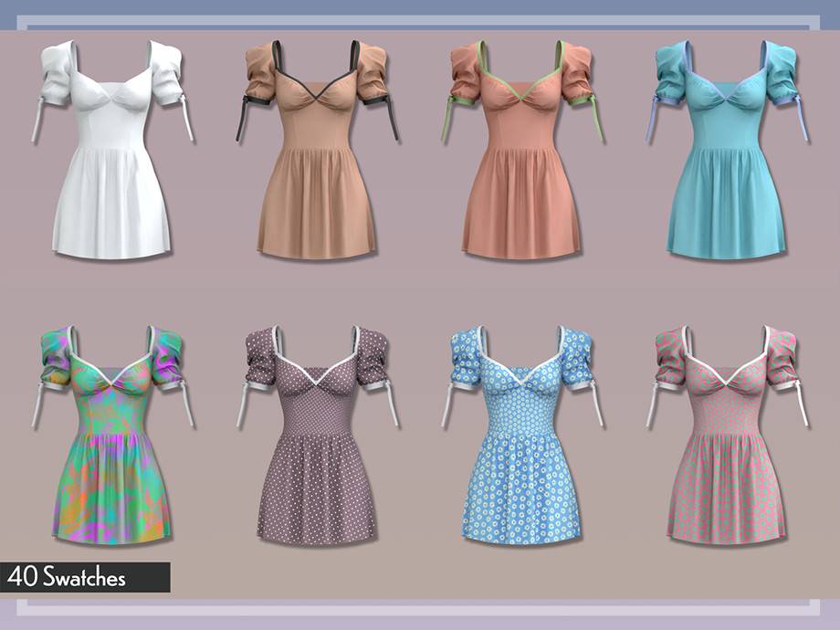Select the plain white dress swatch
Viewport: 840px width, 630px height.
click(111, 155)
